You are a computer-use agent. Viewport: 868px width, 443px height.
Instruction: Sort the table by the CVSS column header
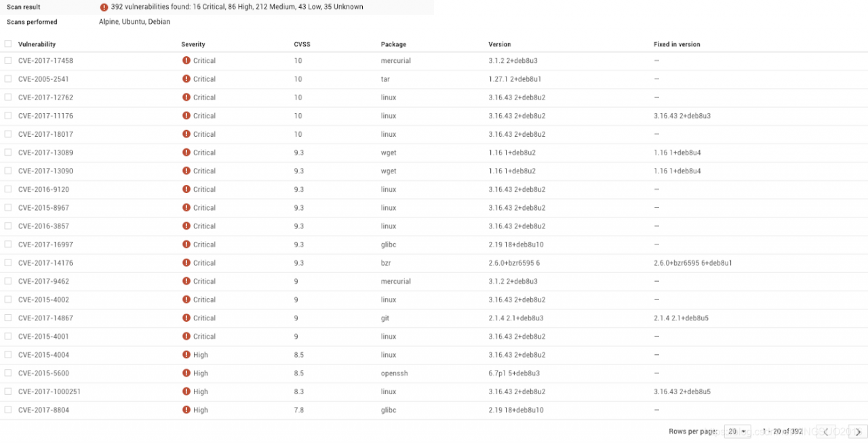[x=302, y=45]
